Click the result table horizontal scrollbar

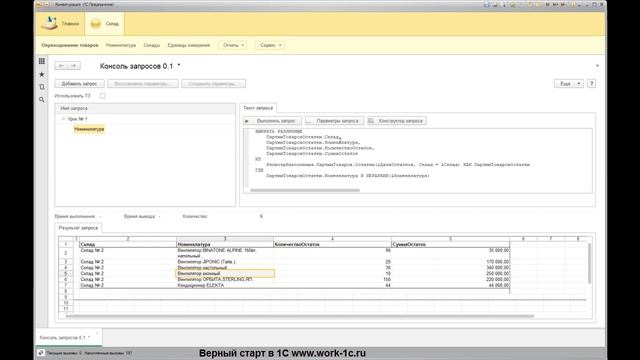(300, 316)
